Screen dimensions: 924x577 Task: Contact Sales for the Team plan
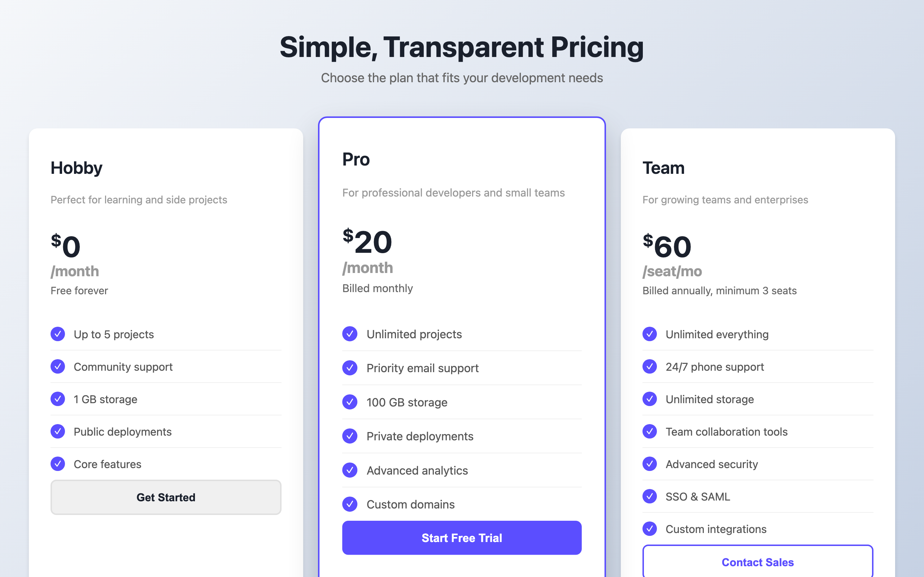click(758, 562)
